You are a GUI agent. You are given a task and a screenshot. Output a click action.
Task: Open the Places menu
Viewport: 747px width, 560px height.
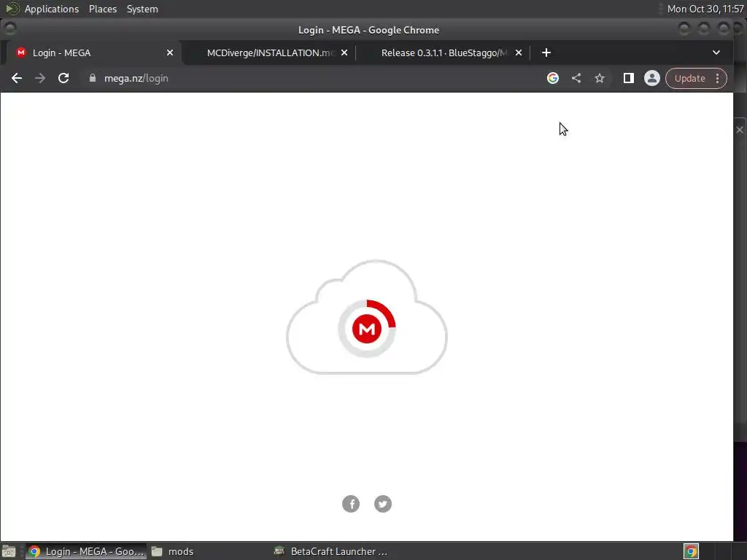pyautogui.click(x=102, y=9)
